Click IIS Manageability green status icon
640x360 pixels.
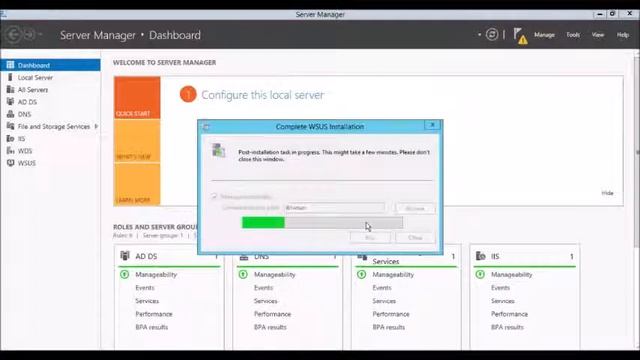coord(480,274)
